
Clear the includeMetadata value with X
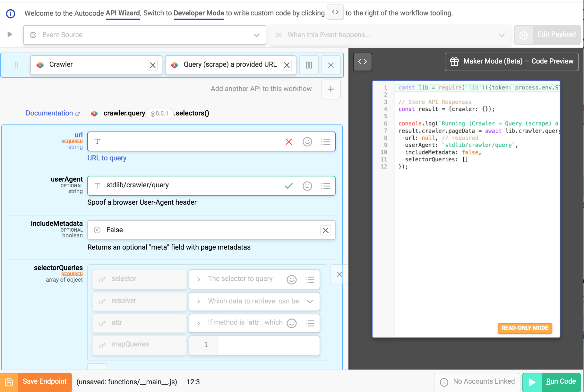[326, 230]
